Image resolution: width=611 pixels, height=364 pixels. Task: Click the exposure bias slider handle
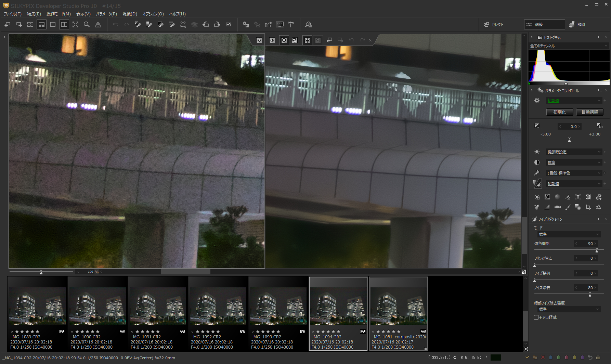[x=569, y=140]
